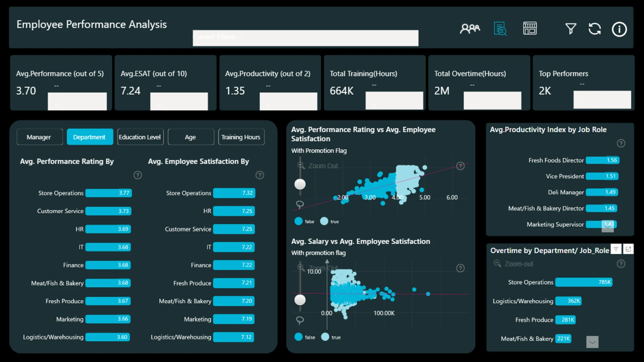The image size is (644, 362).
Task: Open the employees overview page icon
Action: coord(470,29)
